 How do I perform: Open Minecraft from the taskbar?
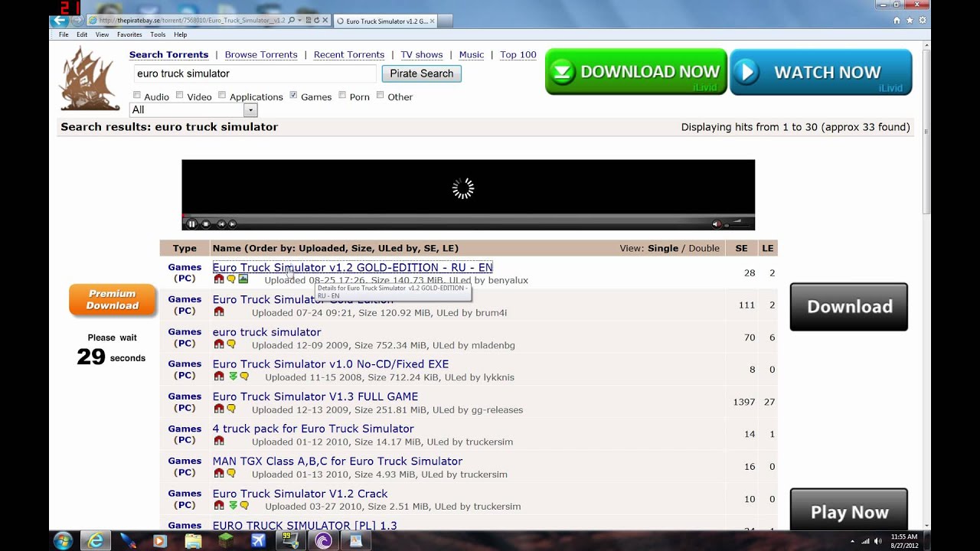coord(226,541)
